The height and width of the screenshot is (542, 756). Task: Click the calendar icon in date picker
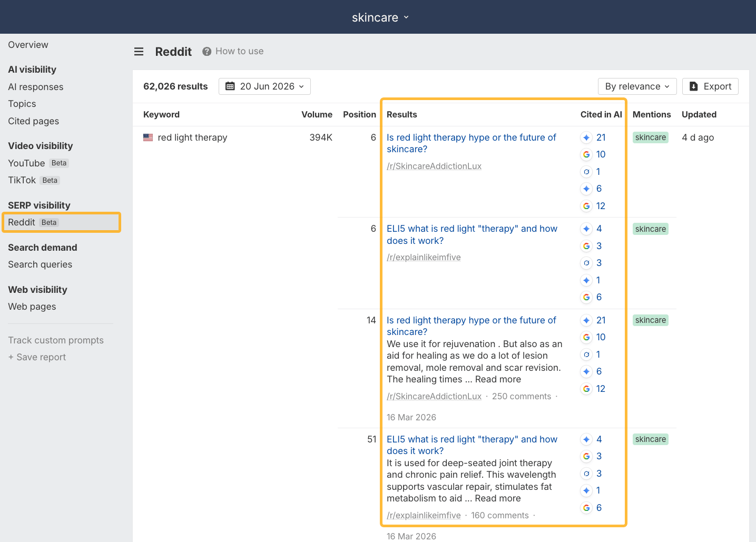pyautogui.click(x=230, y=86)
